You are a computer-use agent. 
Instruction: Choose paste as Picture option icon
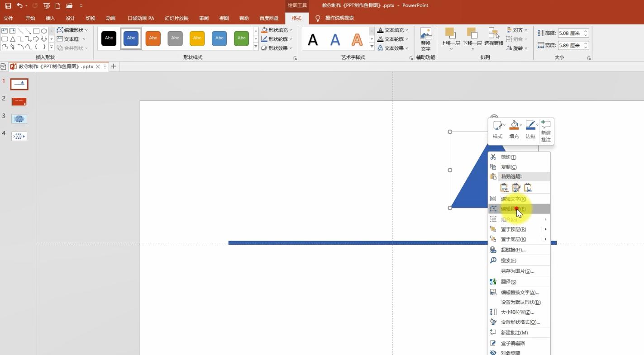click(x=528, y=188)
